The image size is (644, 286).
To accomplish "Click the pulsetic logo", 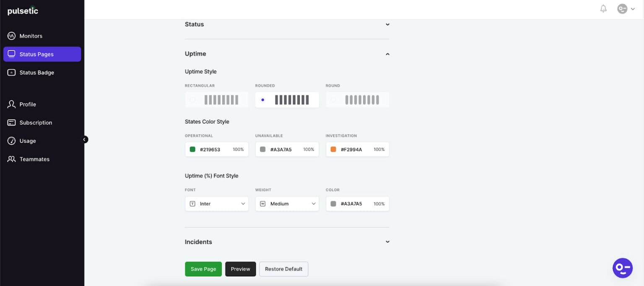I will [x=22, y=11].
